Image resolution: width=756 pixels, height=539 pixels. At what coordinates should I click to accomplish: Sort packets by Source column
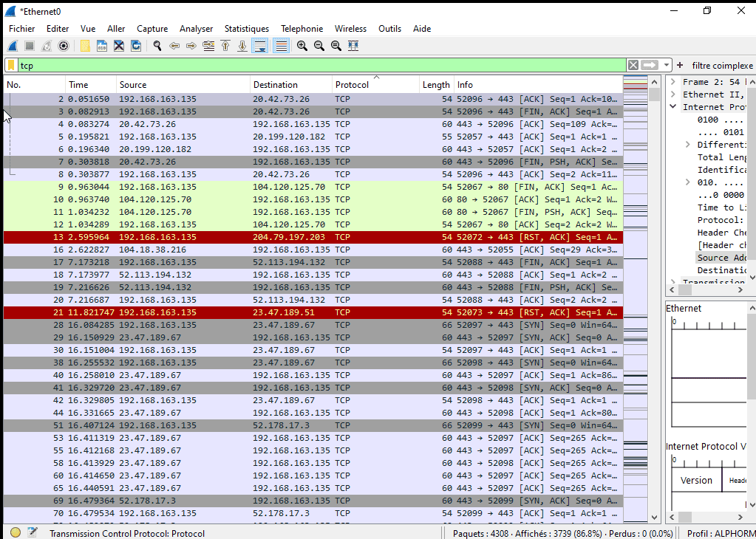point(183,85)
